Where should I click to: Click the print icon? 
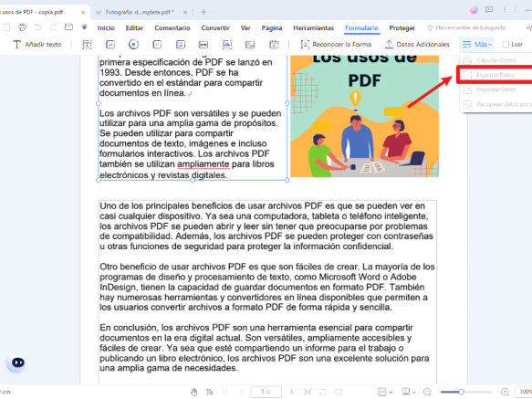coord(23,27)
